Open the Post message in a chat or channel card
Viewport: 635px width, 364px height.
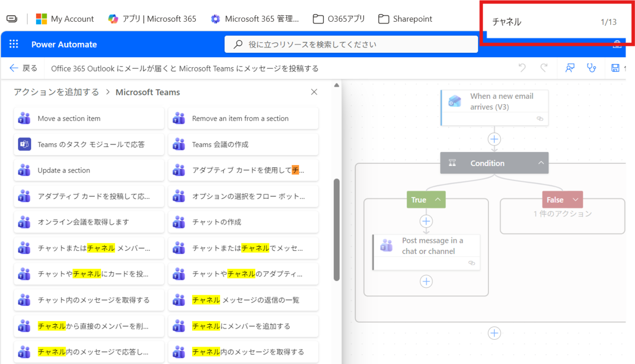[x=427, y=252]
